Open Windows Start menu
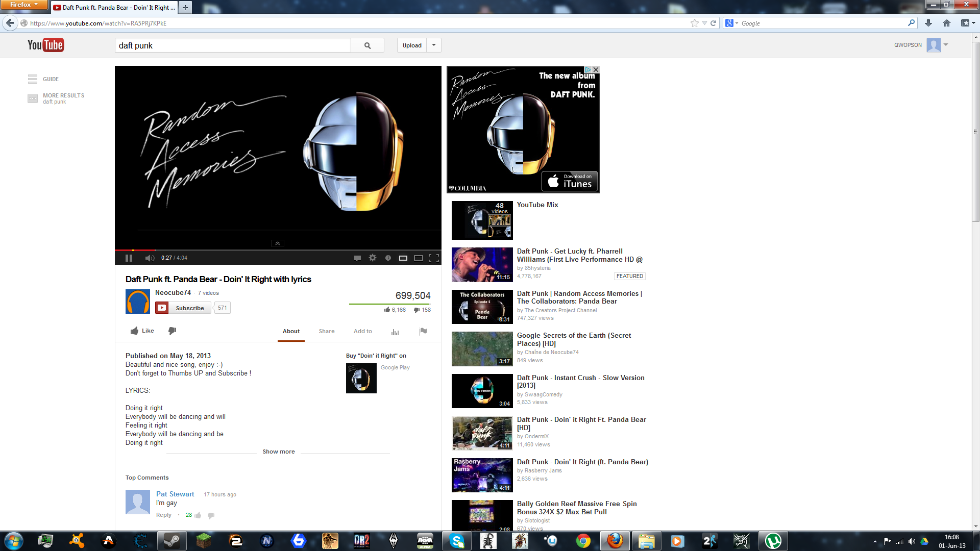980x551 pixels. coord(14,541)
